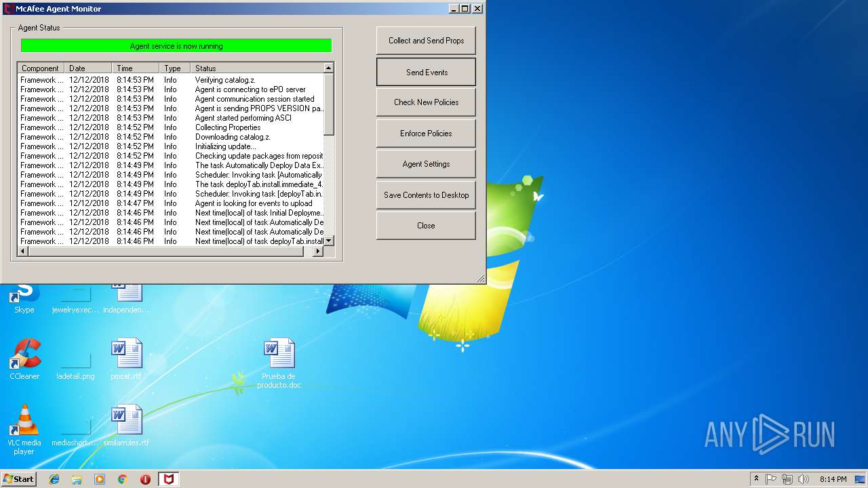
Task: Select 'Agent communication session started' row
Action: tap(171, 99)
